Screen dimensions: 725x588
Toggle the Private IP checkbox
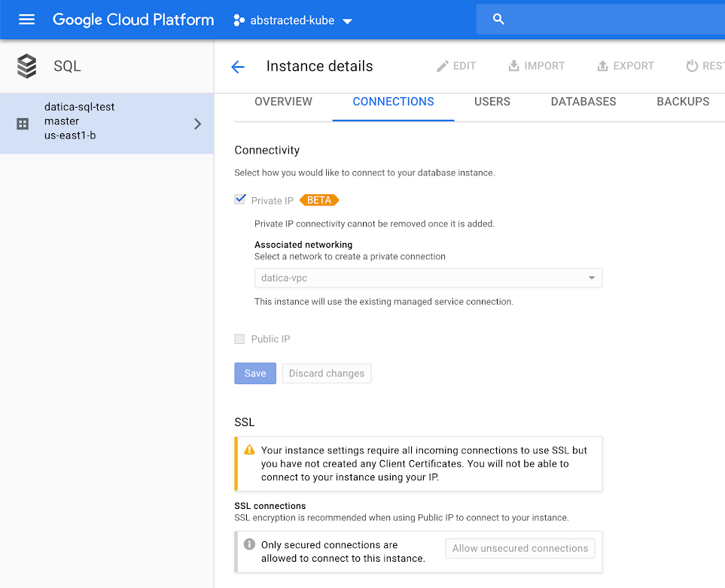240,200
